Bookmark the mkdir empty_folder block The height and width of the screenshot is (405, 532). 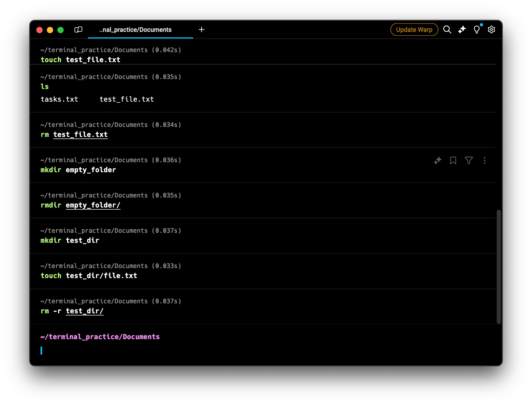(x=453, y=160)
